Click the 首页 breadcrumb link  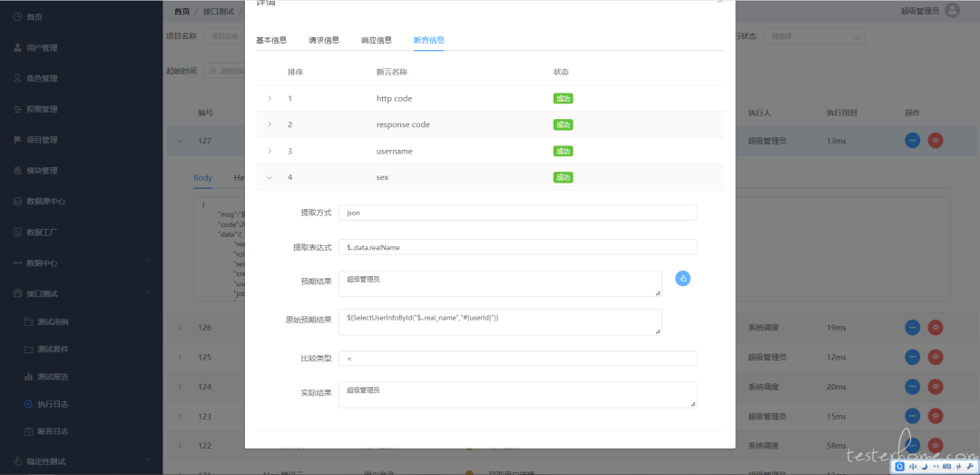pyautogui.click(x=181, y=11)
